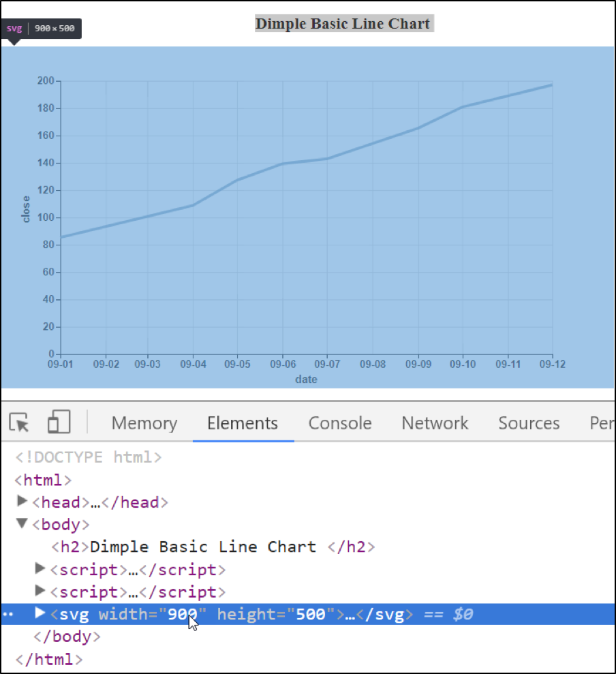Toggle the device toolbar icon
This screenshot has height=674, width=616.
(x=59, y=421)
